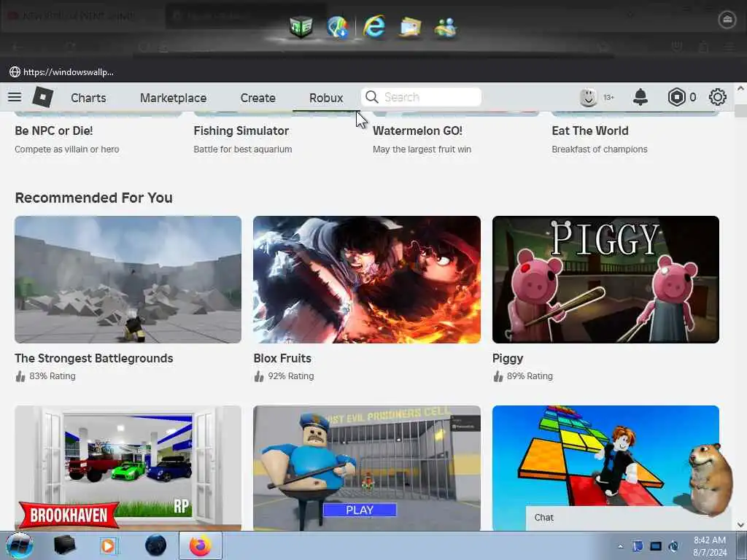Click the Internet Explorer overlay icon
This screenshot has width=747, height=560.
point(373,26)
